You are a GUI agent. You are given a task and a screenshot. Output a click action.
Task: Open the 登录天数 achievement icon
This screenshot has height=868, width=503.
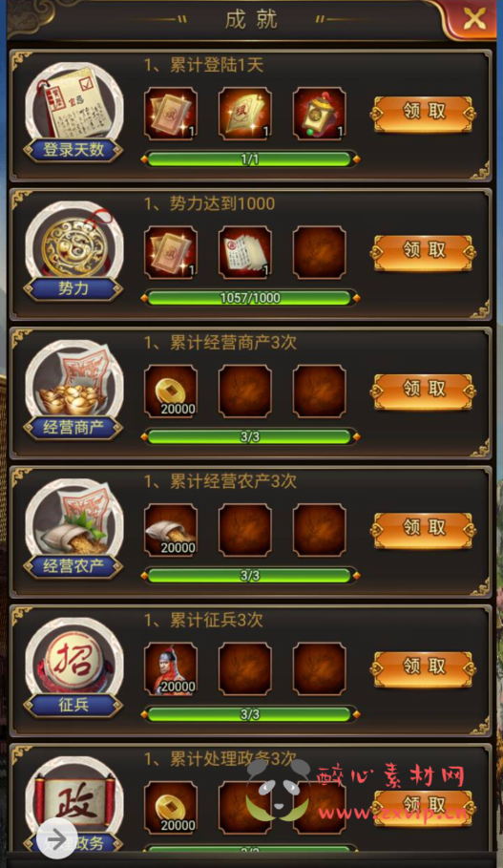73,103
